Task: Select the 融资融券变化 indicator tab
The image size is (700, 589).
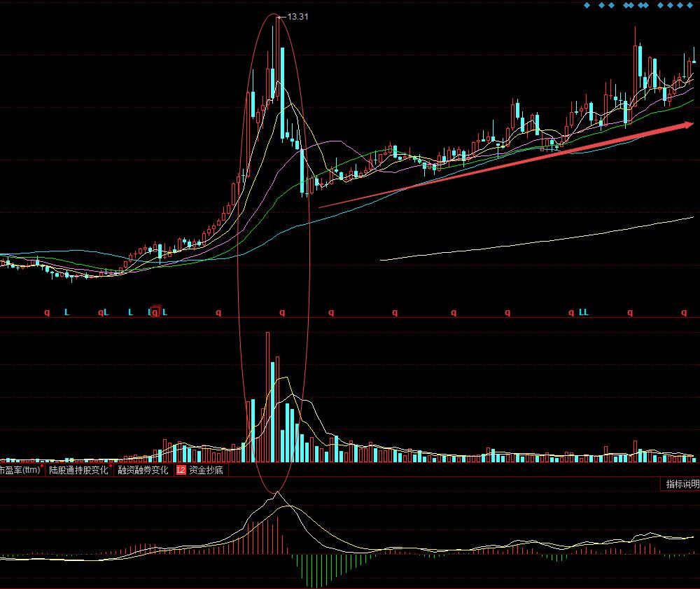Action: click(x=143, y=471)
